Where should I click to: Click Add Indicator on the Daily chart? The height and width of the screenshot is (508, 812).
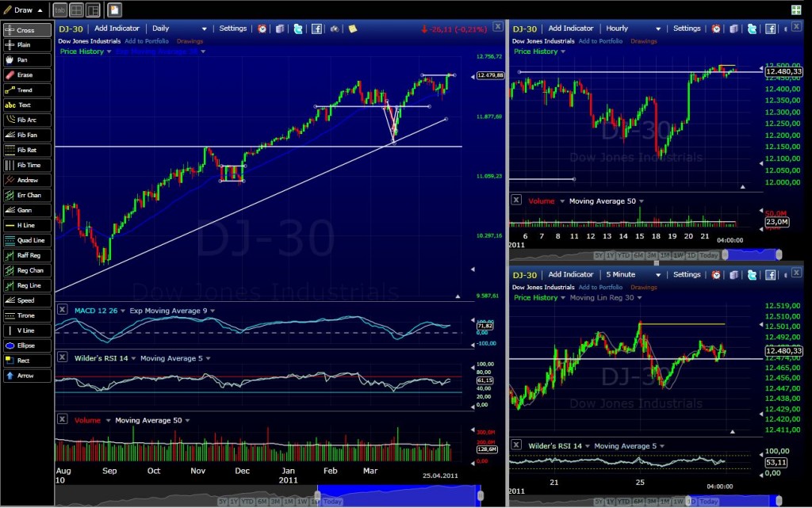(116, 29)
